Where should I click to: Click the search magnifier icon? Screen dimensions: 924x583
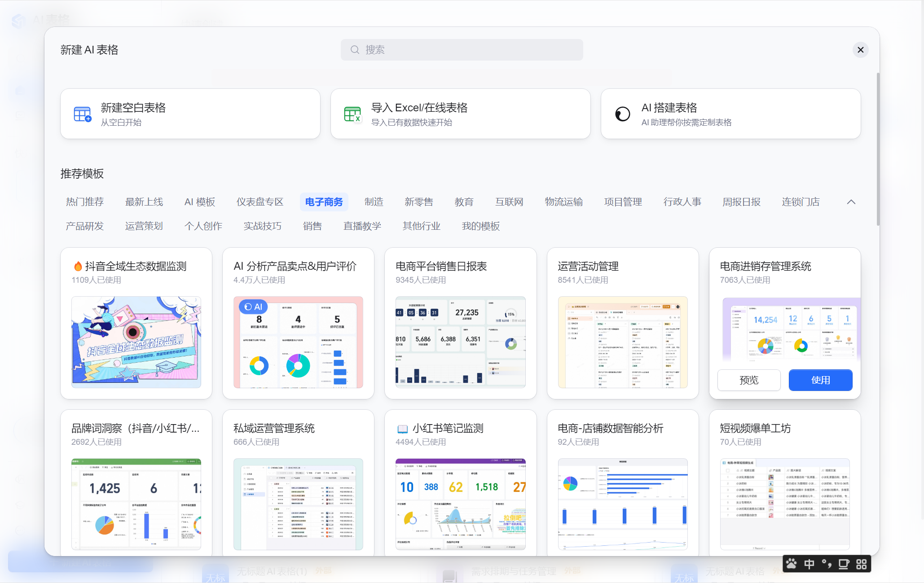pos(355,50)
